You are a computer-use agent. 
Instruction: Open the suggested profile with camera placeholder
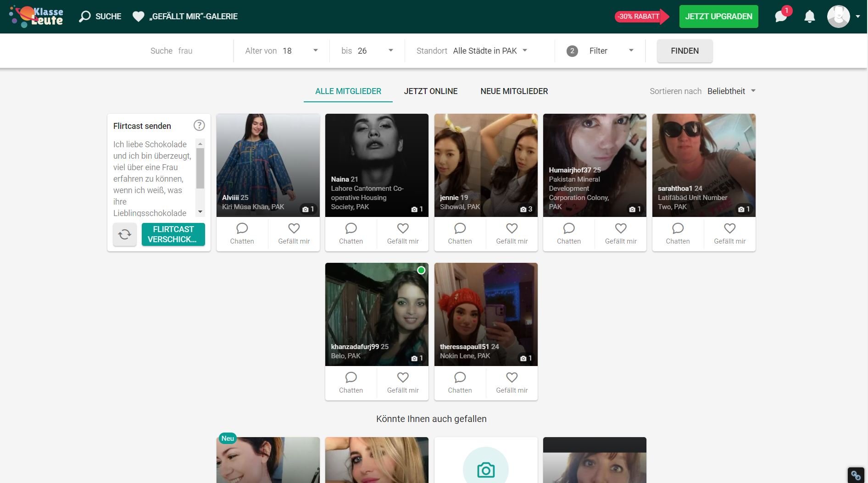click(x=486, y=460)
